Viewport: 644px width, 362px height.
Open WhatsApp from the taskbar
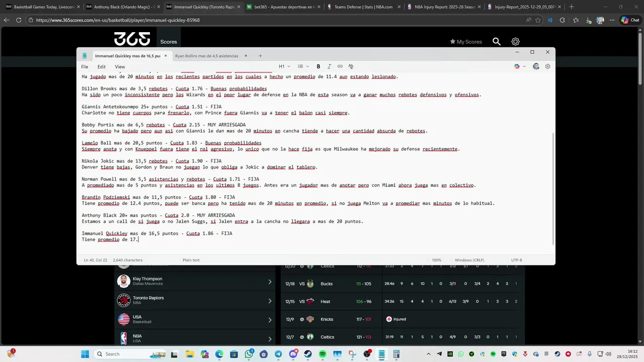[x=249, y=354]
